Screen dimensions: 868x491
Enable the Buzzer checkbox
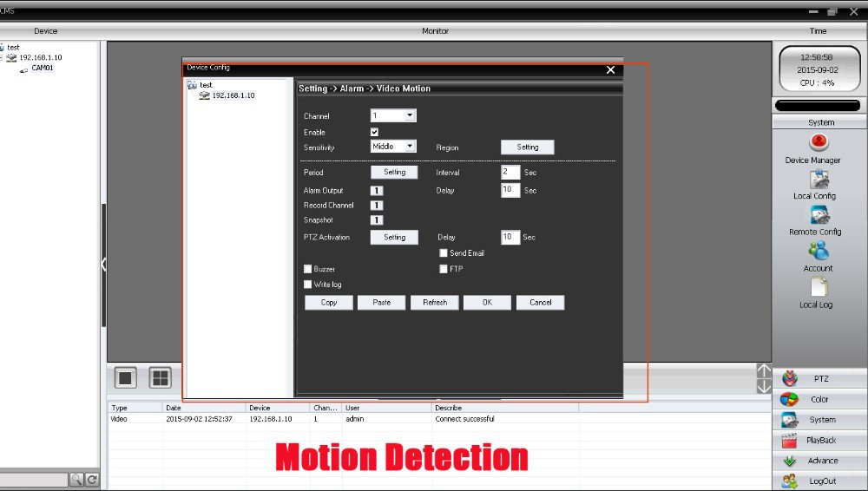point(308,269)
